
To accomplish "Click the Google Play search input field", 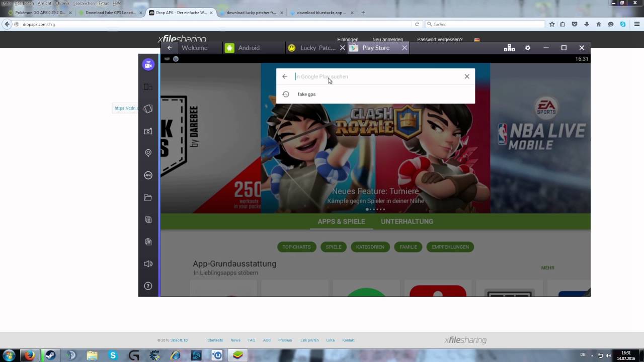I will pos(377,76).
